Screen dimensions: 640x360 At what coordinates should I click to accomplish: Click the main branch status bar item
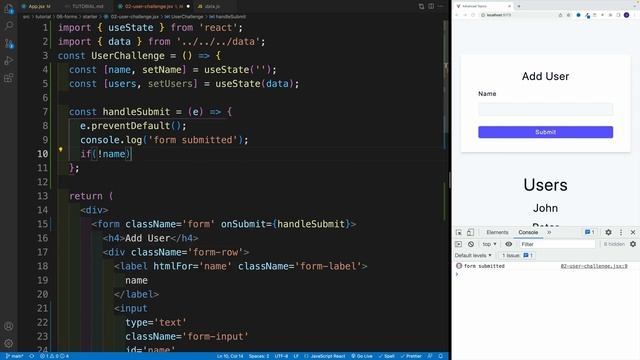14,356
